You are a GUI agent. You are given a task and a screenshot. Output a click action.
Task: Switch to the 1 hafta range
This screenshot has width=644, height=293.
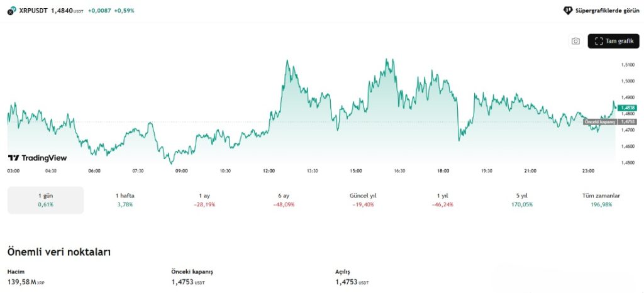pos(125,200)
